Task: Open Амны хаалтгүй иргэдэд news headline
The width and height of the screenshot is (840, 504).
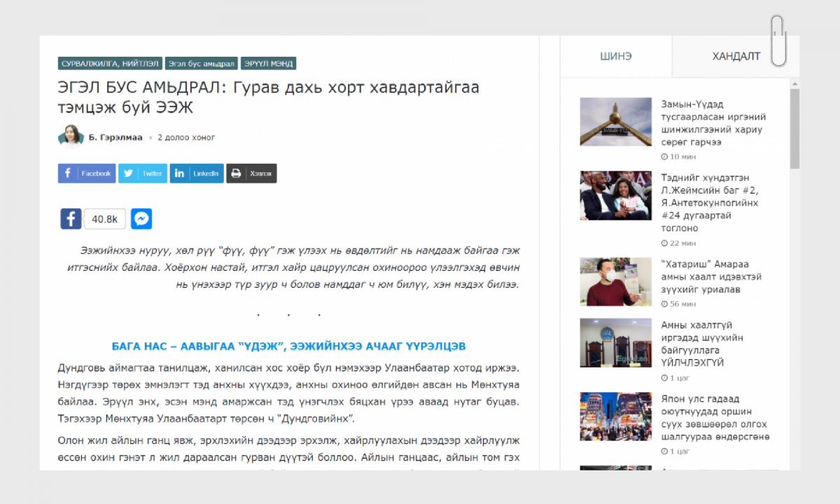Action: [x=702, y=344]
